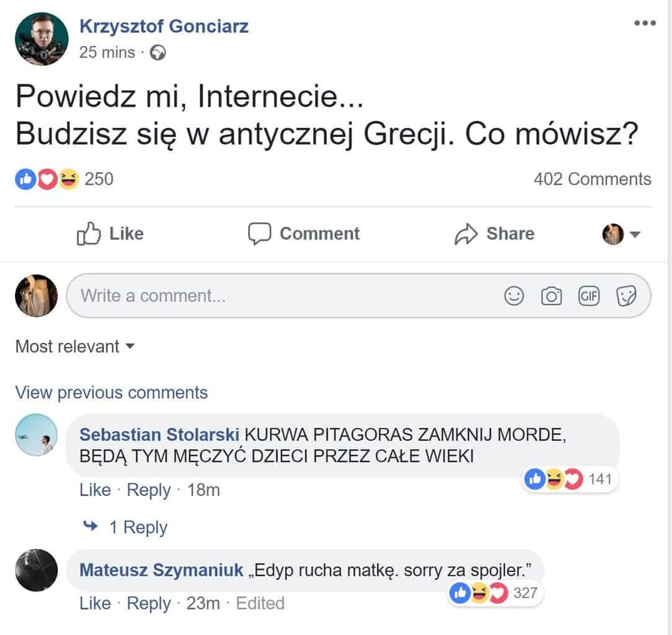Screen dimensions: 672x635
Task: Open the profile switcher dropdown beside Share
Action: 621,234
